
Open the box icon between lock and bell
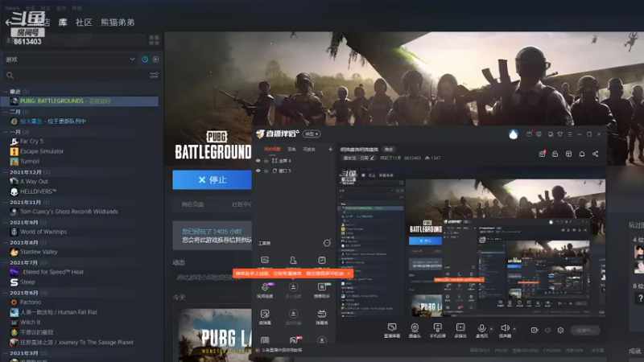tap(569, 154)
